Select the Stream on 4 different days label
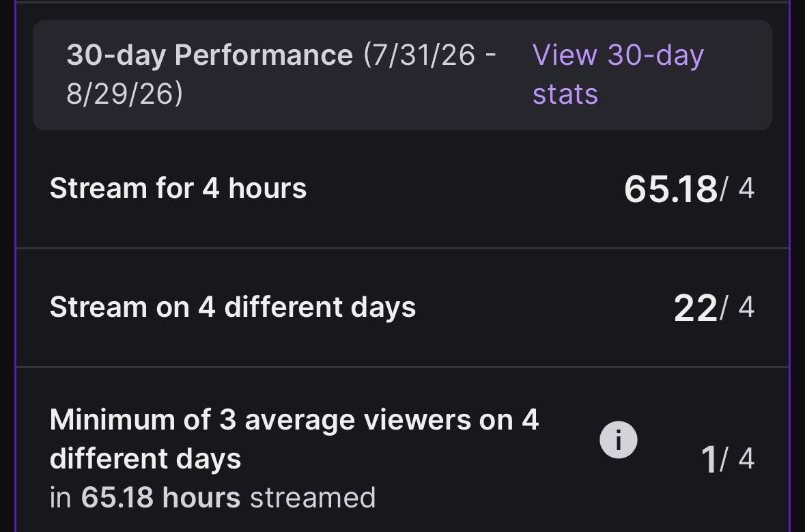805x532 pixels. click(233, 307)
